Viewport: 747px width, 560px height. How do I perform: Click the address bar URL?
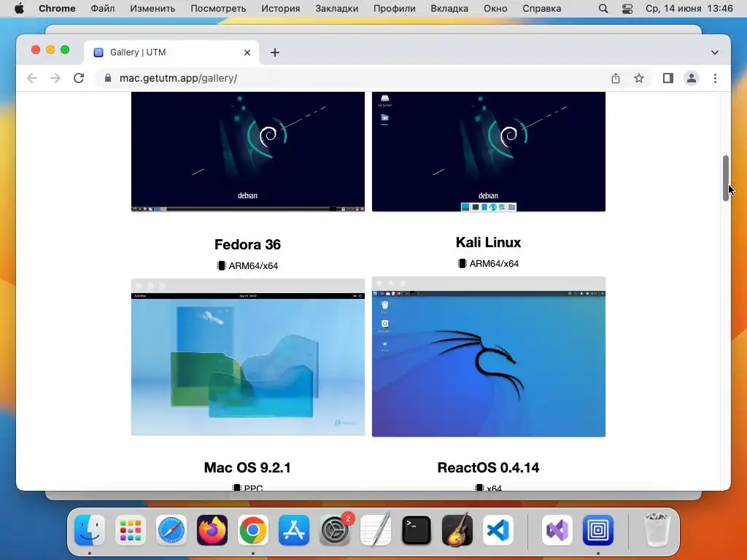tap(178, 78)
